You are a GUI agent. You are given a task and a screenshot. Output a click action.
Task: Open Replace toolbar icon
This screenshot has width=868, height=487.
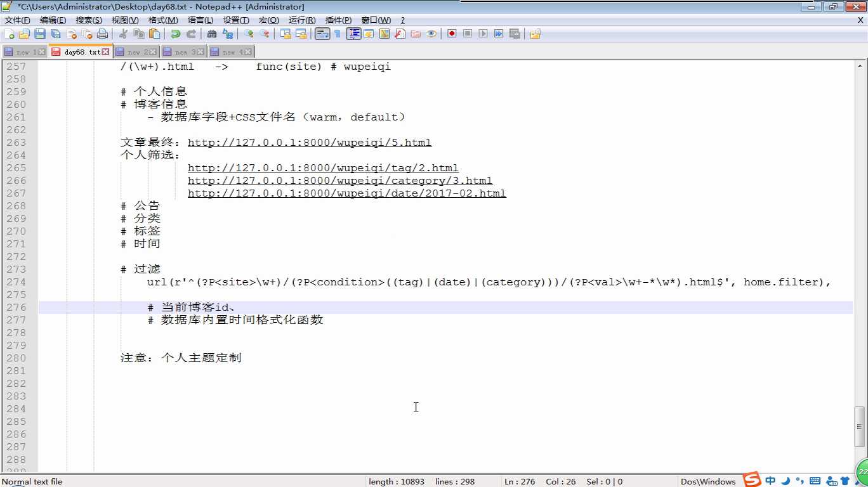[x=228, y=34]
